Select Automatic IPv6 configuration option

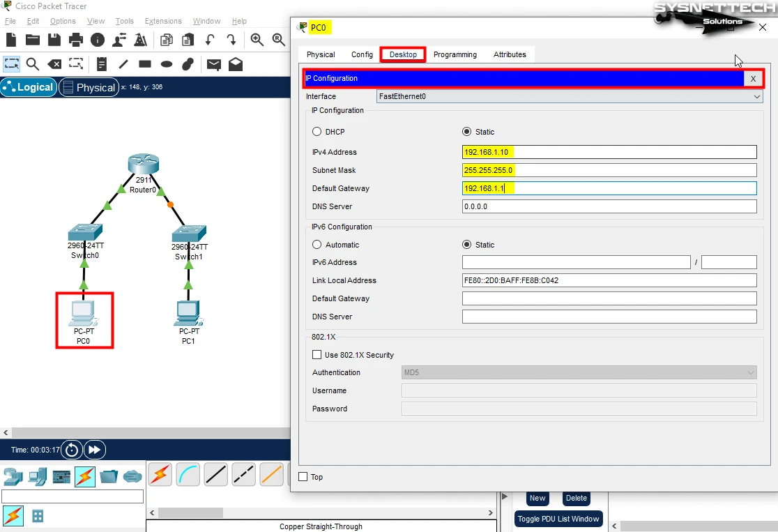317,245
